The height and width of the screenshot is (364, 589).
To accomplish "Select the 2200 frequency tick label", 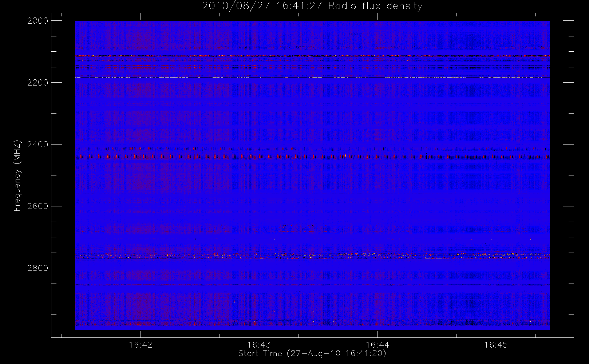I will [37, 83].
